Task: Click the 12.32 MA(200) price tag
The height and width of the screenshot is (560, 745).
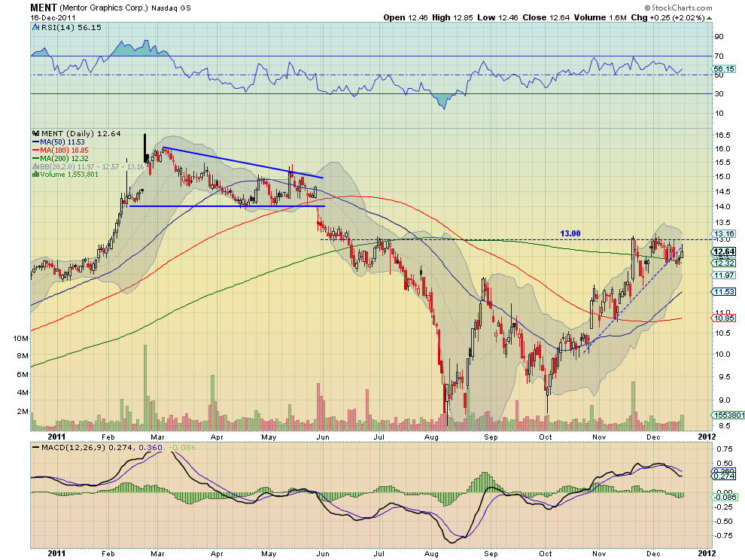Action: pyautogui.click(x=724, y=263)
